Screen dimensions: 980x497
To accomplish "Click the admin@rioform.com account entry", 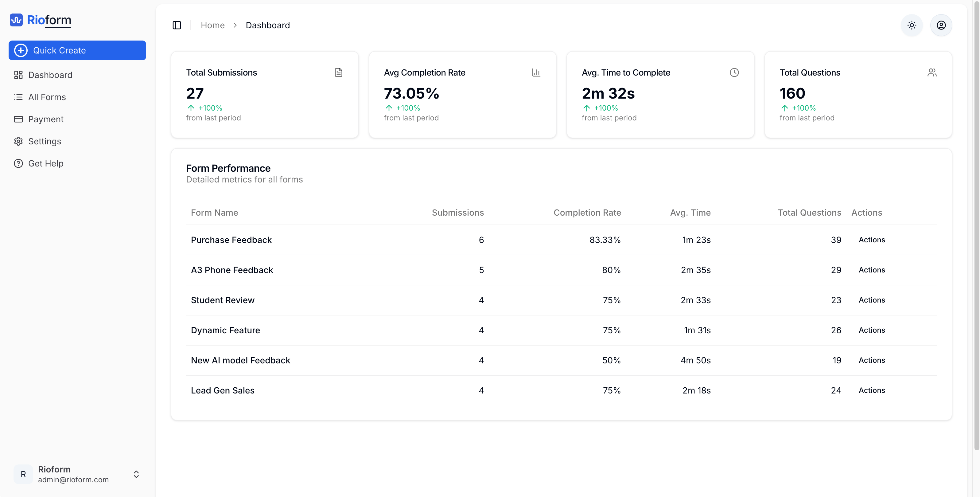I will (73, 479).
